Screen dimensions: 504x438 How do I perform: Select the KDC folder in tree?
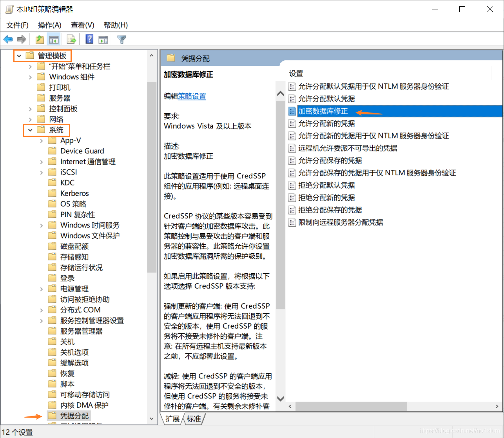click(x=67, y=183)
